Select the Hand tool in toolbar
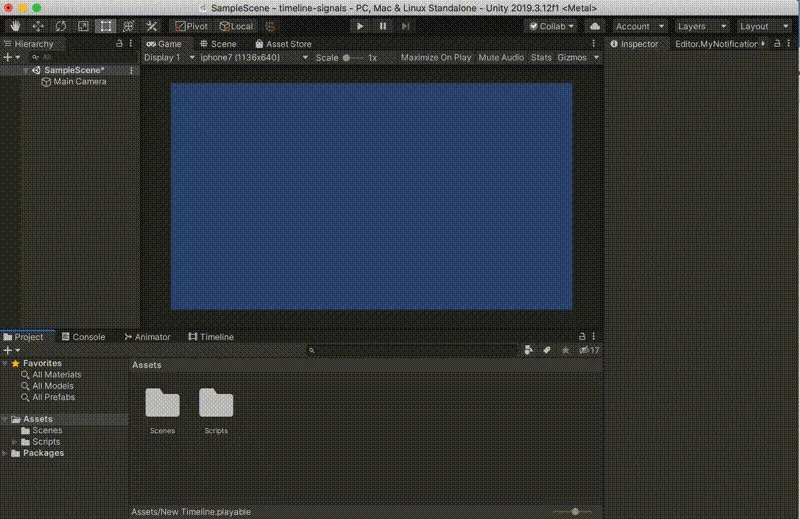This screenshot has height=519, width=800. (x=16, y=26)
